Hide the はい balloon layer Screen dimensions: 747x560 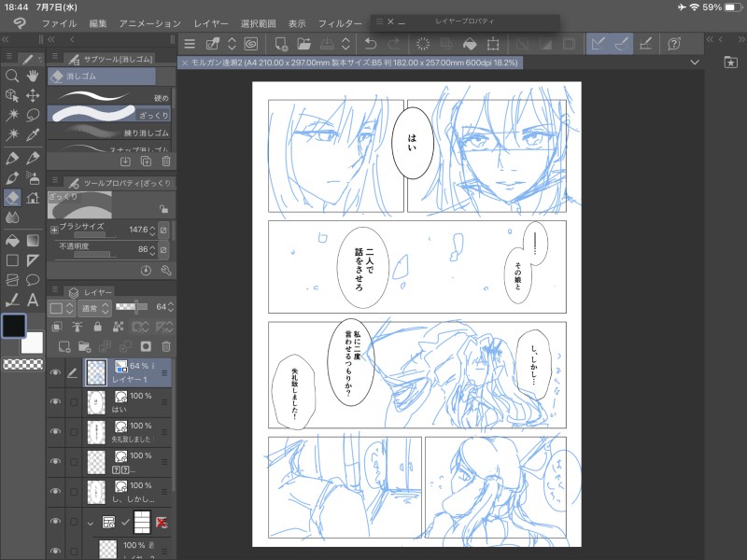pyautogui.click(x=55, y=402)
